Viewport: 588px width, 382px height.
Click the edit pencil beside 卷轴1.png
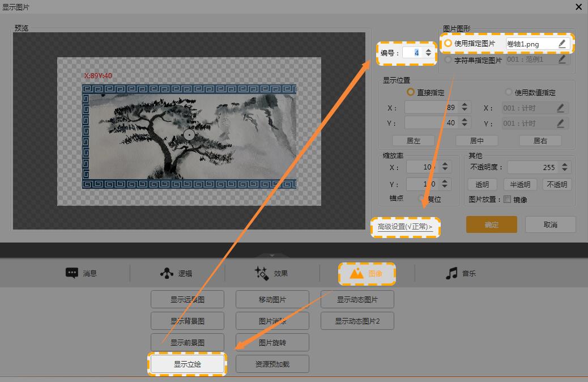pyautogui.click(x=562, y=44)
